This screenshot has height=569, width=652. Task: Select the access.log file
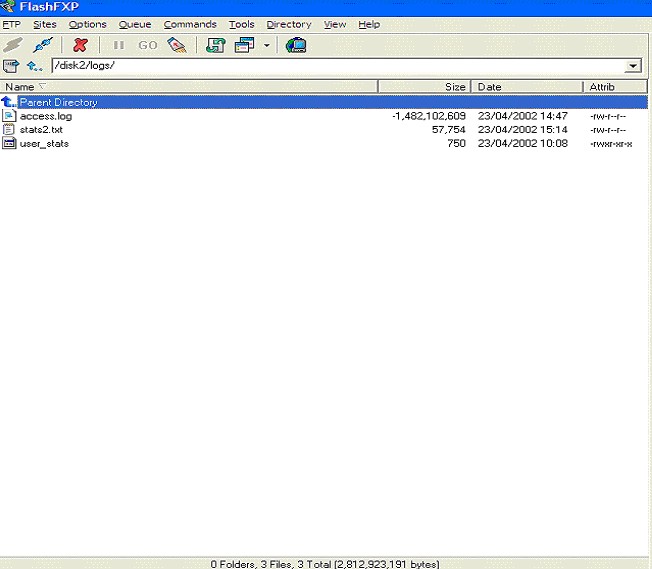[45, 116]
